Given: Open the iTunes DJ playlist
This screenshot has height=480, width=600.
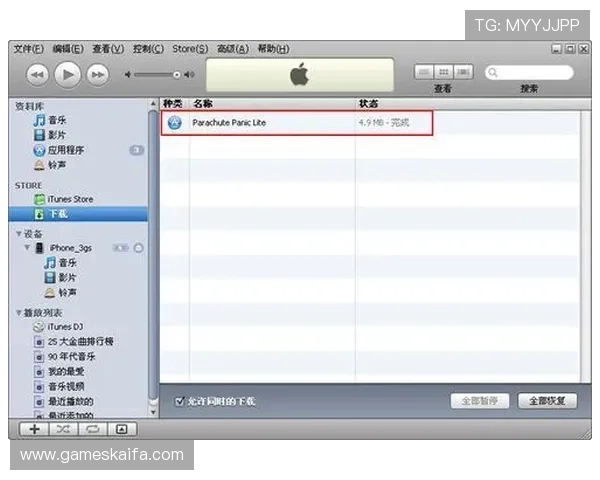Looking at the screenshot, I should [59, 327].
